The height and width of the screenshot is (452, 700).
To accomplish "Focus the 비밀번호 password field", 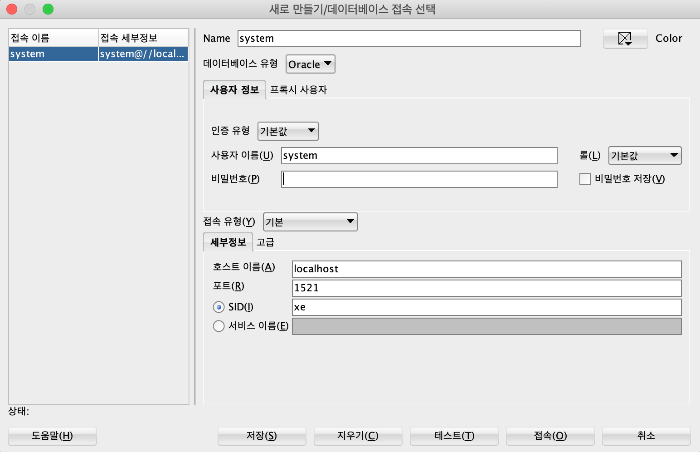I will tap(419, 179).
